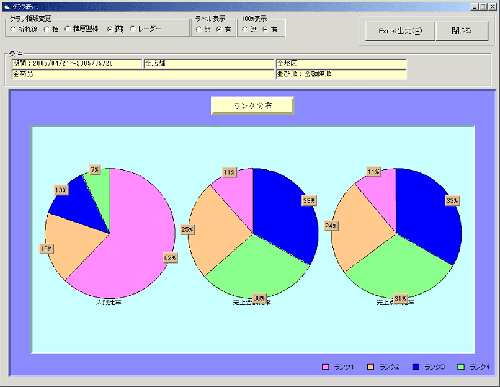Click the blue ランク3 legend swatch

416,367
